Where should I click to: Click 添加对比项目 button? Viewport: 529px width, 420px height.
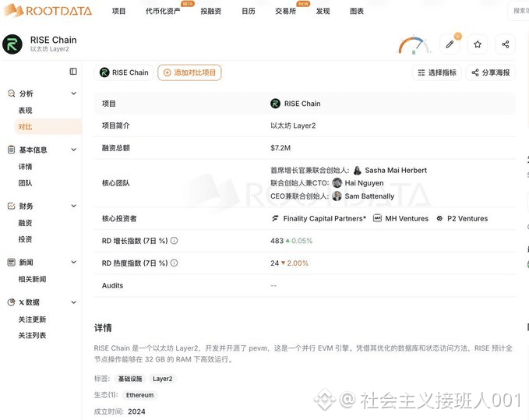click(189, 72)
